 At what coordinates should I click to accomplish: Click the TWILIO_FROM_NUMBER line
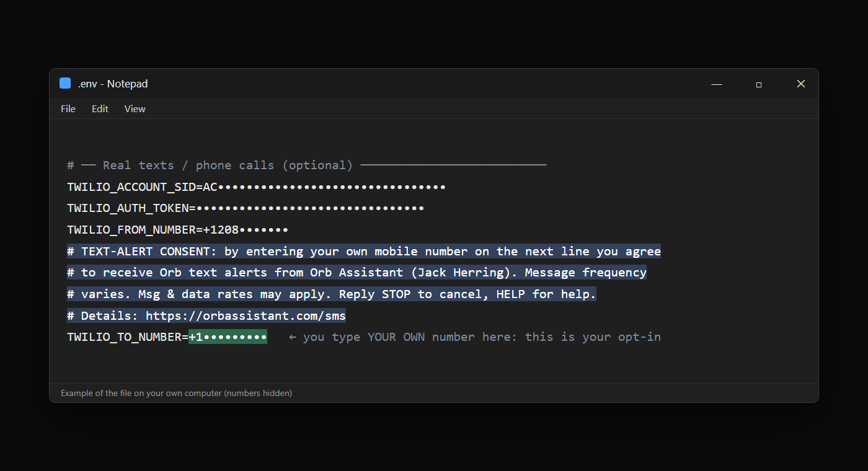178,230
